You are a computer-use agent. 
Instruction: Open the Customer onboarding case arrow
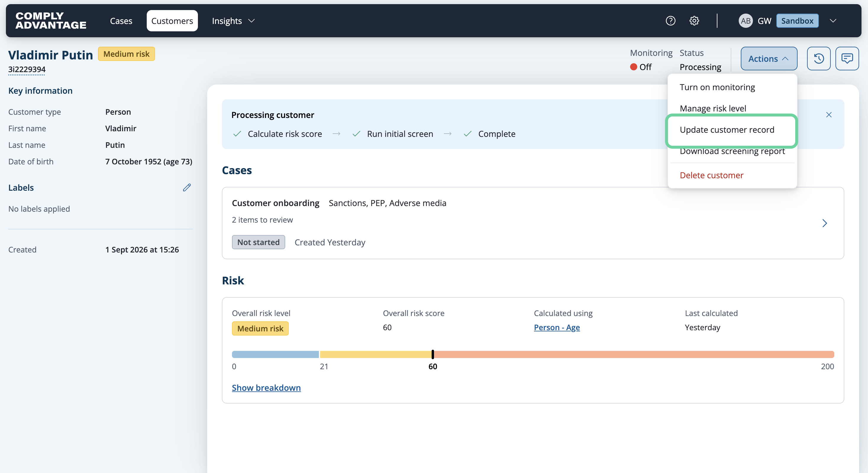[x=825, y=223]
